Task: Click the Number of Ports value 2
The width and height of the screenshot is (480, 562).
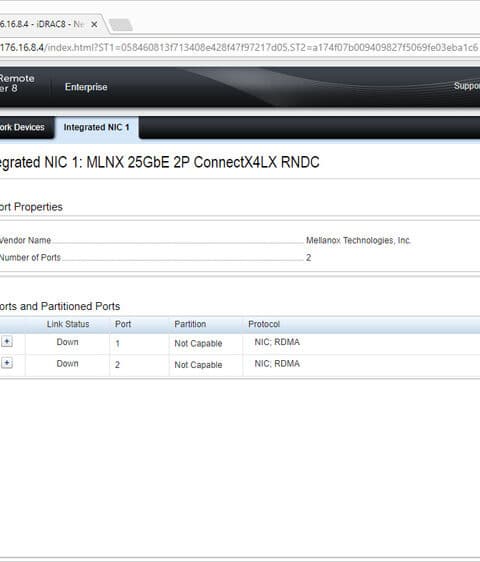Action: [309, 258]
